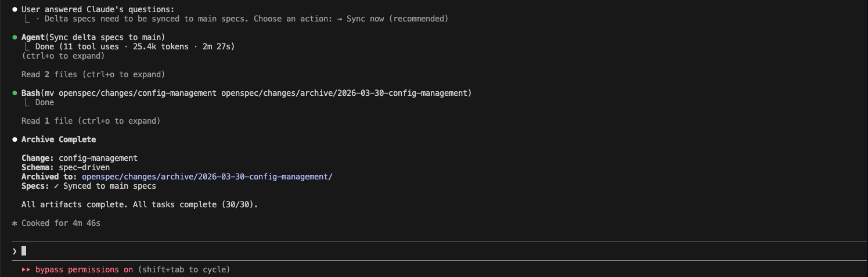
Task: Open the archived config-management path link
Action: pyautogui.click(x=207, y=177)
